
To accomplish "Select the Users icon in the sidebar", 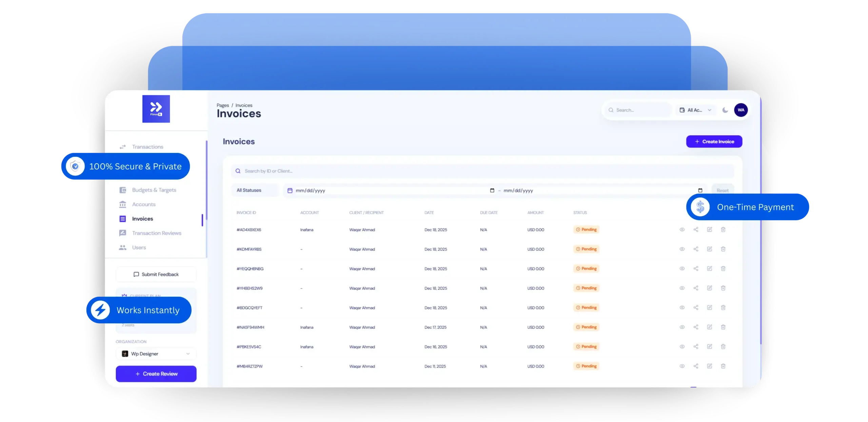I will [123, 247].
